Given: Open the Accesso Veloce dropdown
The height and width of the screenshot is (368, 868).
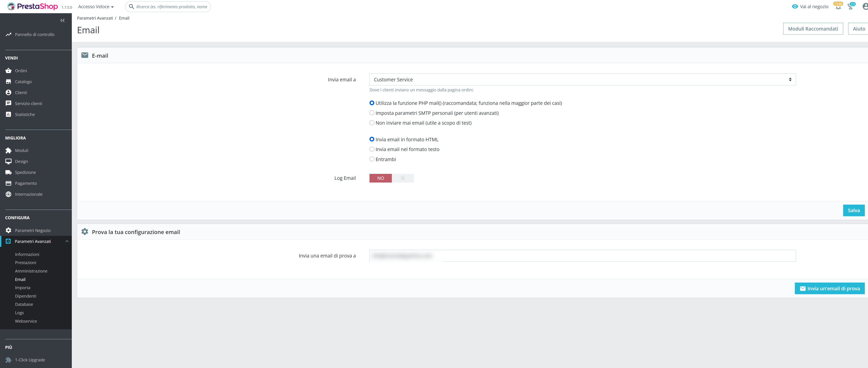Looking at the screenshot, I should [x=96, y=6].
